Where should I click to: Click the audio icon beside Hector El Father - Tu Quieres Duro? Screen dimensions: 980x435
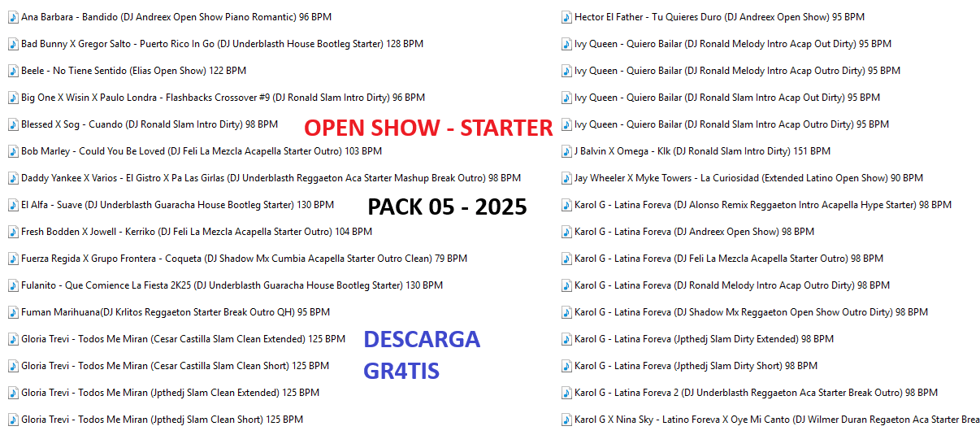(x=566, y=17)
